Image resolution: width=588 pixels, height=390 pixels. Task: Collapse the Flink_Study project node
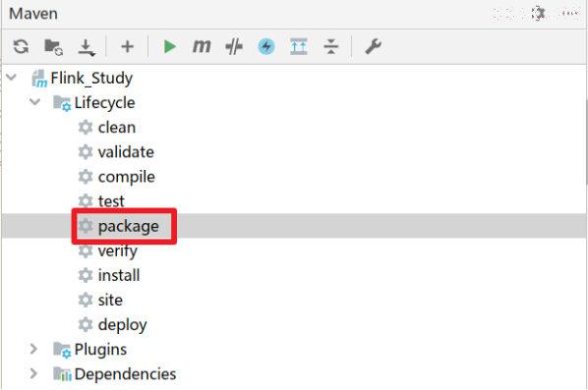(x=12, y=78)
